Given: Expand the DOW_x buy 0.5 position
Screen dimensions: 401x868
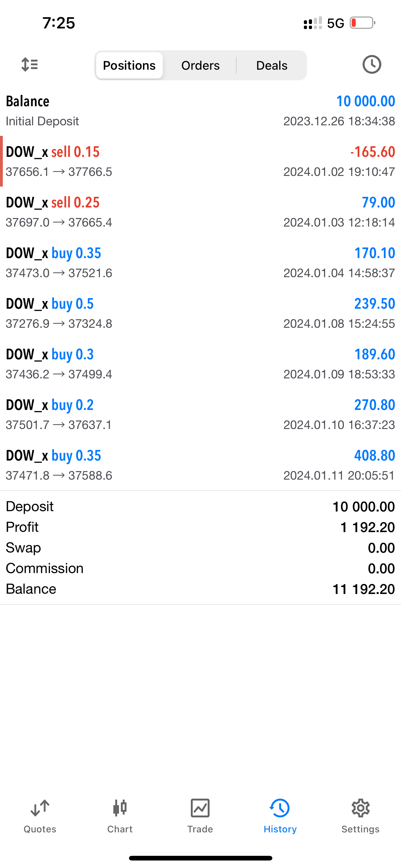Looking at the screenshot, I should coord(200,313).
